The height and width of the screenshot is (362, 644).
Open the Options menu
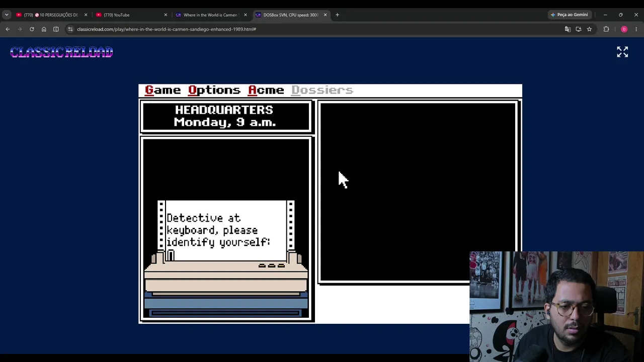[x=214, y=90]
